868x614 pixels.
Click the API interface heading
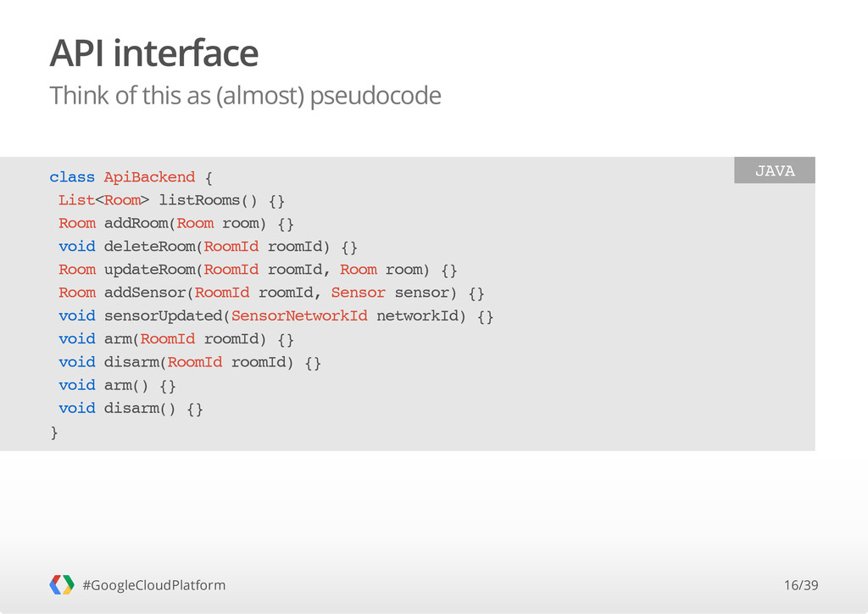(154, 53)
